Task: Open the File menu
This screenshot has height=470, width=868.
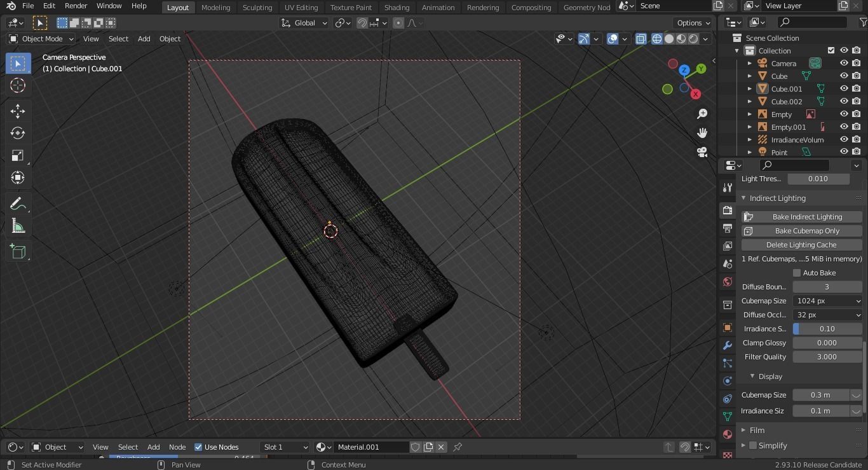Action: tap(28, 6)
